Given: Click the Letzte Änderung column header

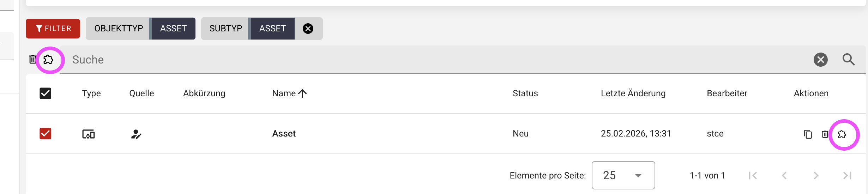Looking at the screenshot, I should click(633, 93).
